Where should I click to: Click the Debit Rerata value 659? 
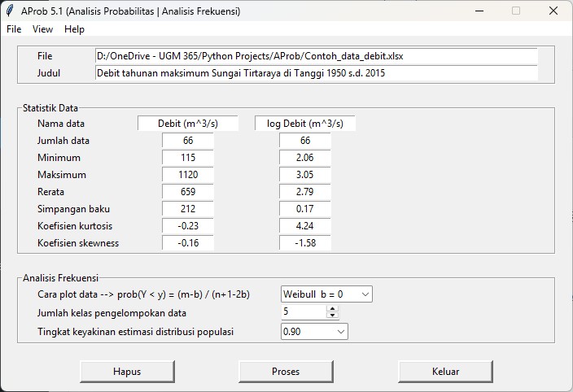click(x=188, y=192)
